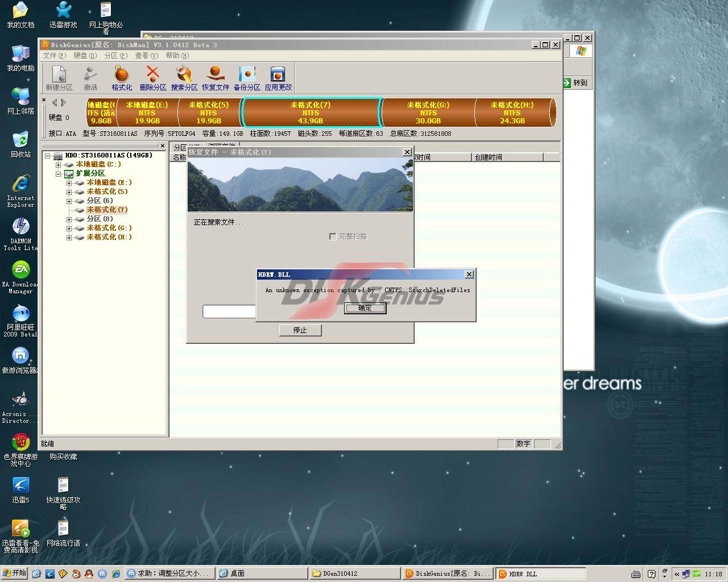The width and height of the screenshot is (728, 582).
Task: Select the Internet Explorer desktop icon
Action: coord(20,191)
